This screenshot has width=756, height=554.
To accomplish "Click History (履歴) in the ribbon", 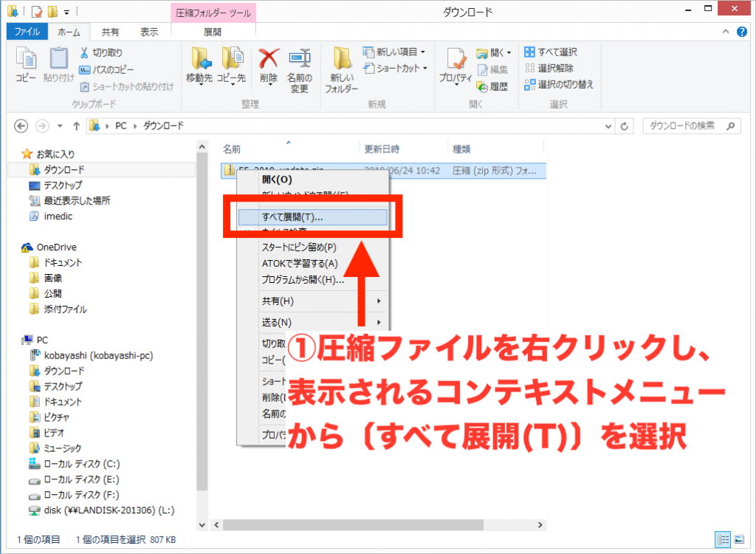I will [492, 87].
